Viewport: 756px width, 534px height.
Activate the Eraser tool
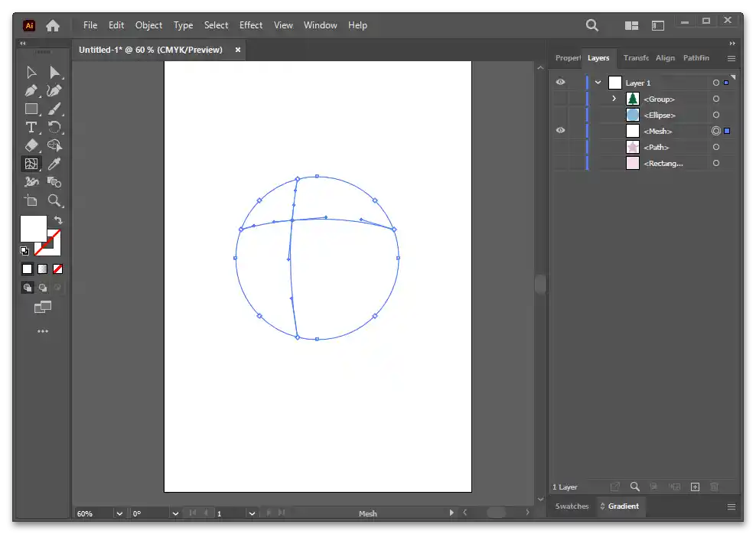coord(31,145)
